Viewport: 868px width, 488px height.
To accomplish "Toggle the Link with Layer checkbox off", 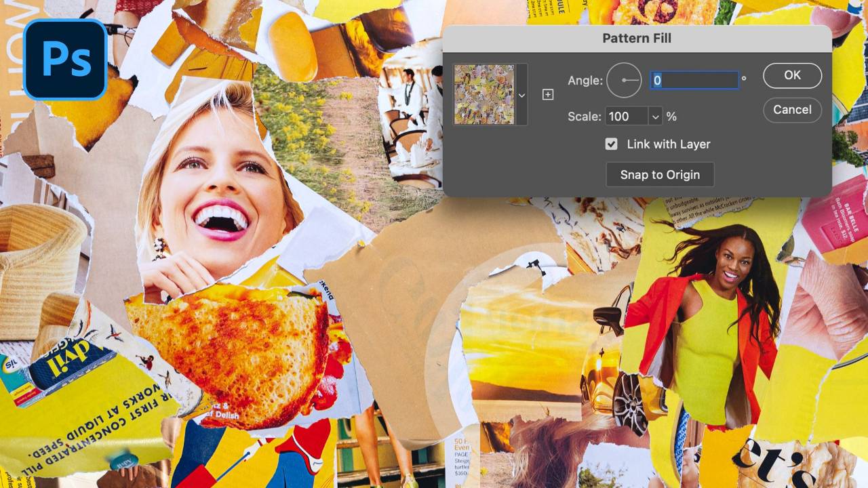I will tap(611, 144).
